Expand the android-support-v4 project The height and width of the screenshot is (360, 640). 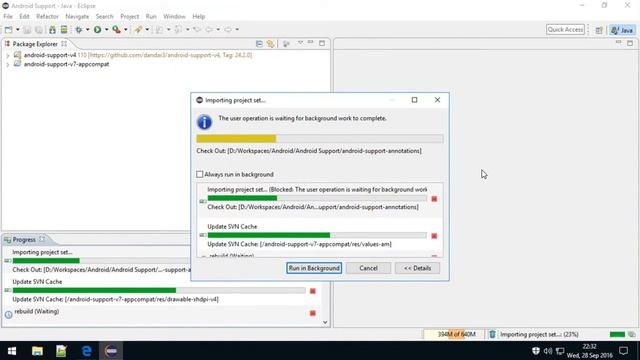[x=7, y=55]
